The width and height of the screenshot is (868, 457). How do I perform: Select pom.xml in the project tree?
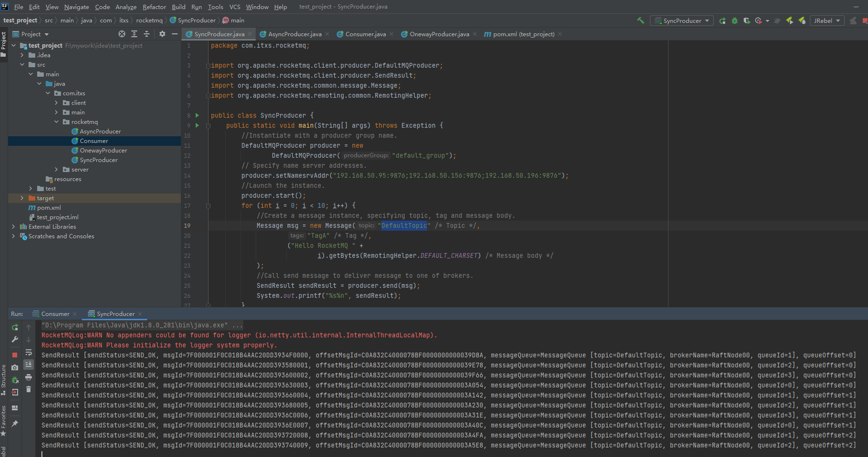[x=49, y=208]
